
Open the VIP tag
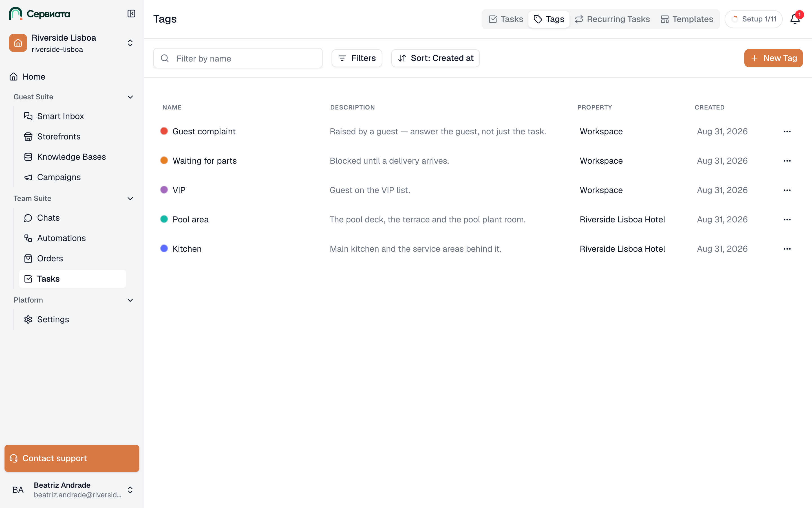179,190
